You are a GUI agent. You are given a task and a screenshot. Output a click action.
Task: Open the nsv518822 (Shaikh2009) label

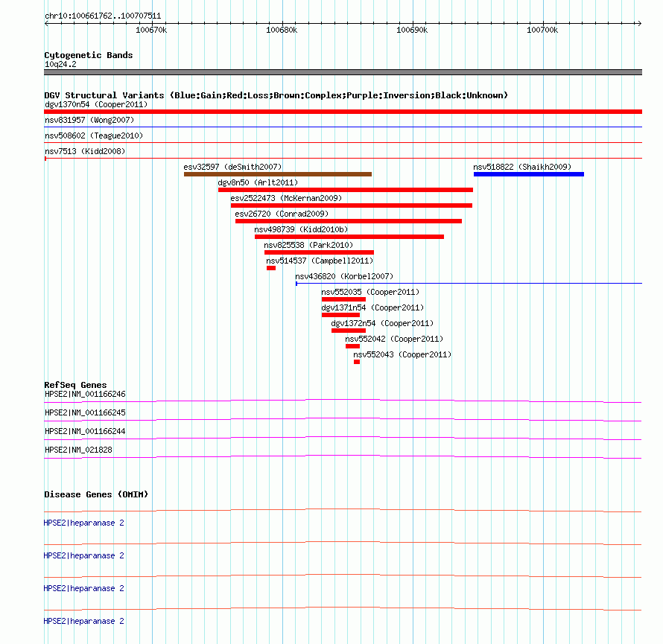click(x=522, y=167)
